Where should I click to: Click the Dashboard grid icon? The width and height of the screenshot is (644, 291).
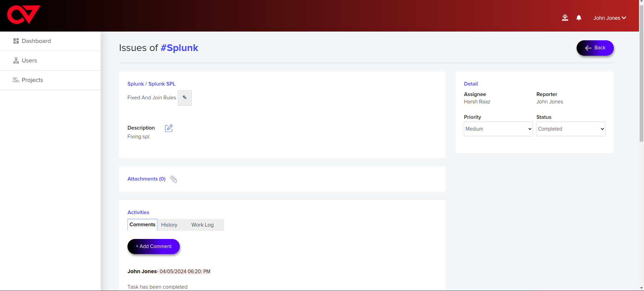coord(16,41)
